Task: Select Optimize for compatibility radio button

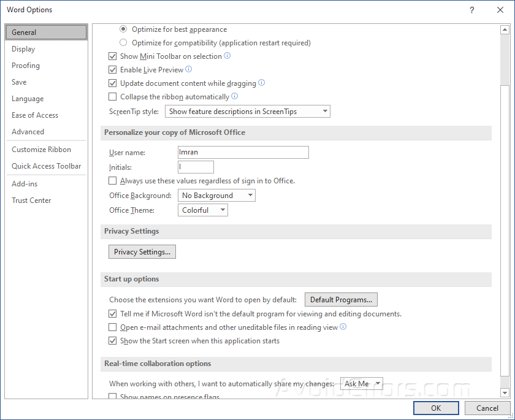Action: (x=123, y=42)
